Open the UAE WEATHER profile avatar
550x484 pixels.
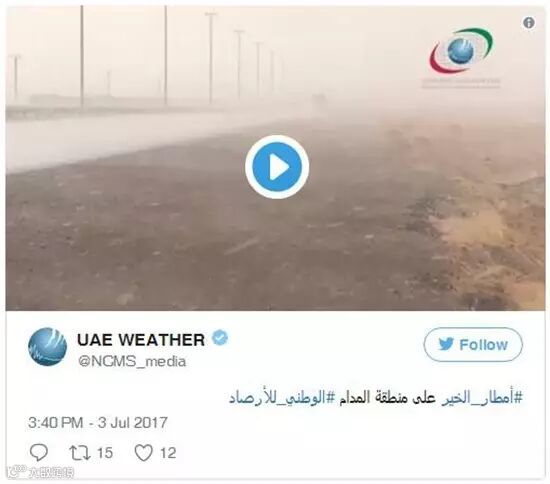[x=47, y=347]
